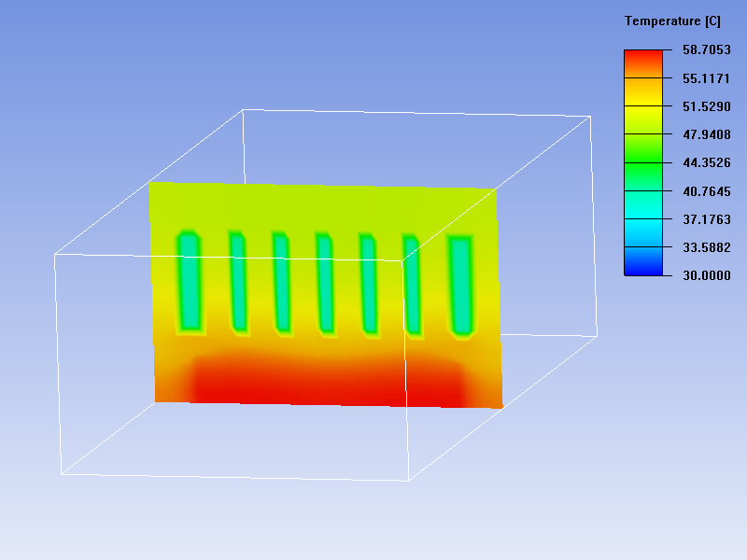This screenshot has height=560, width=747.
Task: Pick the red band of color legend
Action: pyautogui.click(x=643, y=63)
